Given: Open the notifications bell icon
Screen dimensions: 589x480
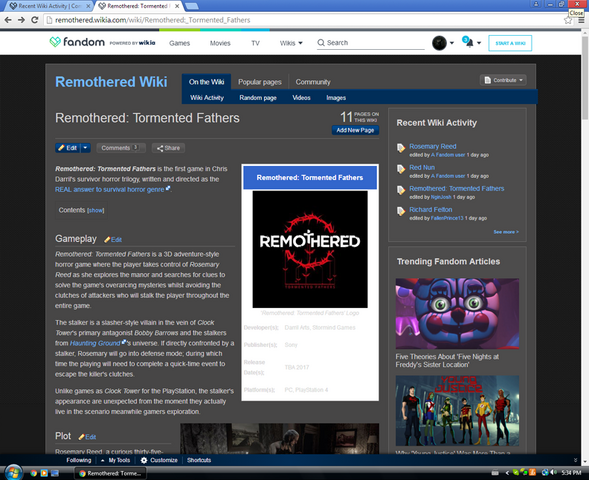Looking at the screenshot, I should click(469, 43).
